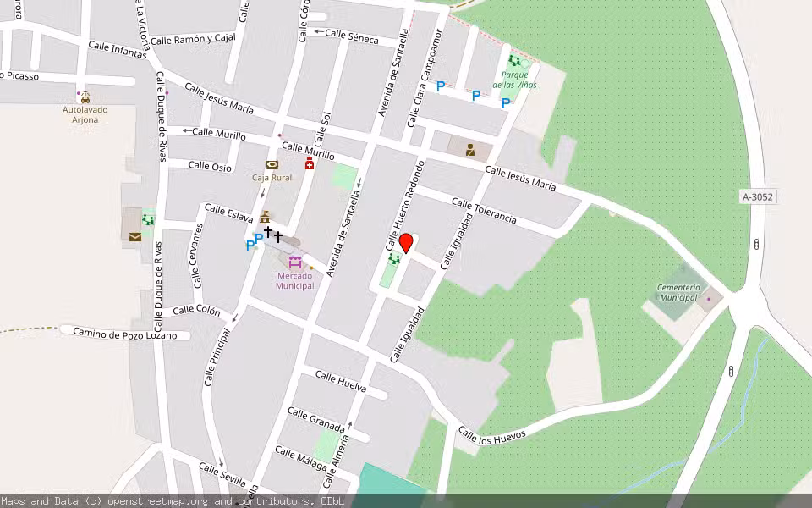Select the post office envelope icon
This screenshot has height=508, width=812.
pos(134,237)
